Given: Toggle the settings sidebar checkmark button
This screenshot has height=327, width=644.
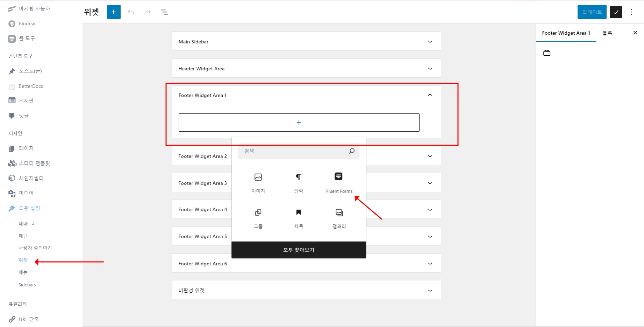Looking at the screenshot, I should point(616,12).
